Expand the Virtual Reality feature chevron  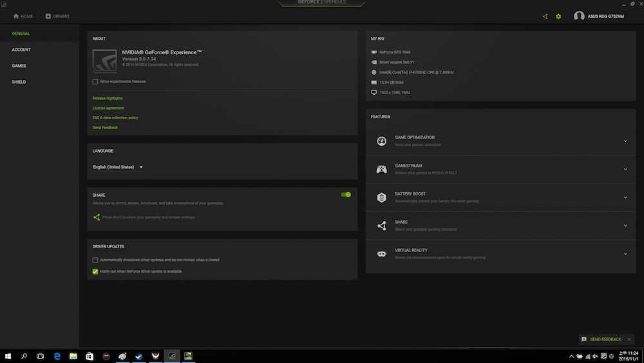tap(625, 254)
